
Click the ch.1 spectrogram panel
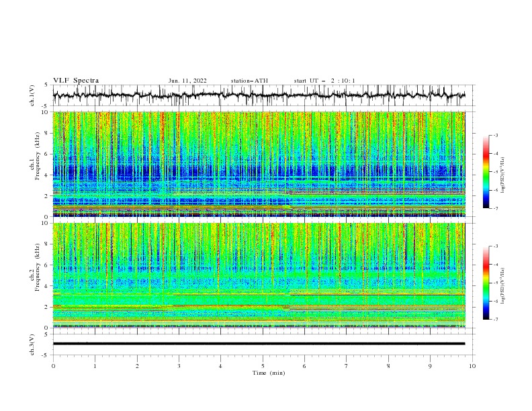point(259,164)
